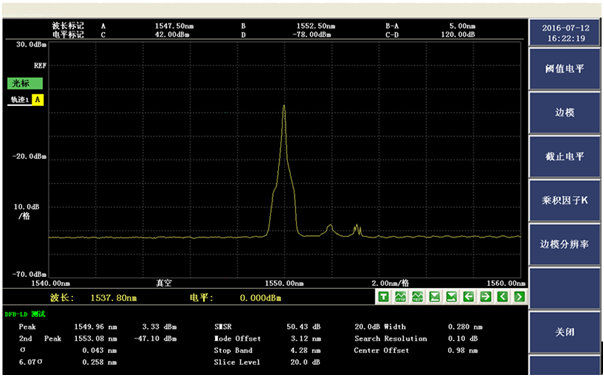Click the 1537.80nm wavelength readout
604x376 pixels.
113,298
